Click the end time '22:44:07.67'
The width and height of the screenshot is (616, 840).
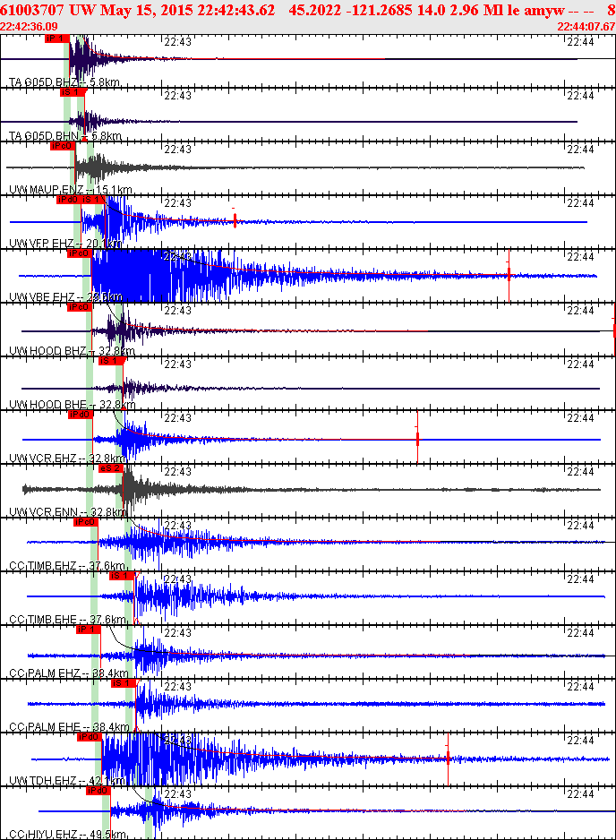[x=586, y=26]
